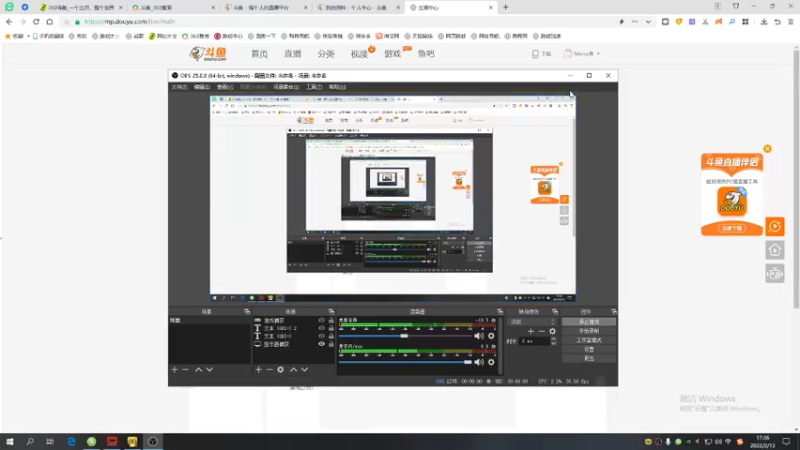
Task: Open user account dropdown on Douyu header
Action: coord(582,54)
